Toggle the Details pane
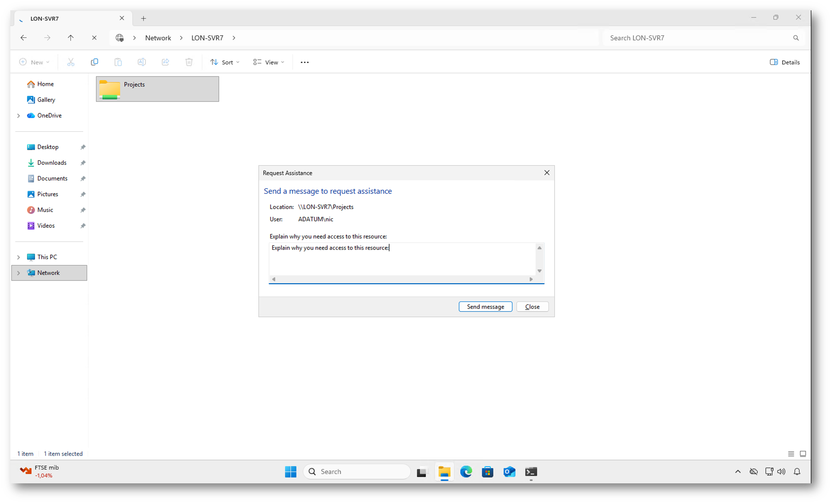 tap(785, 62)
